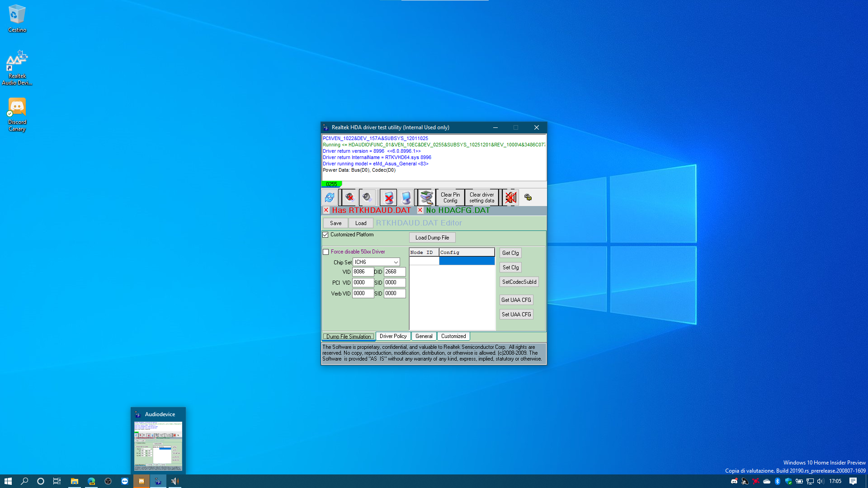Open Windows Security shield tray icon
The width and height of the screenshot is (868, 488).
click(x=788, y=481)
